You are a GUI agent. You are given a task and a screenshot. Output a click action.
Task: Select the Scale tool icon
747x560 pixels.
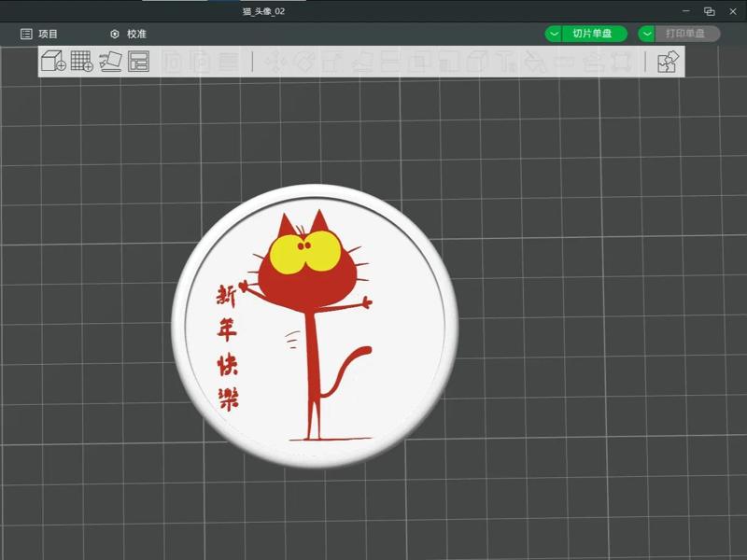(x=332, y=63)
